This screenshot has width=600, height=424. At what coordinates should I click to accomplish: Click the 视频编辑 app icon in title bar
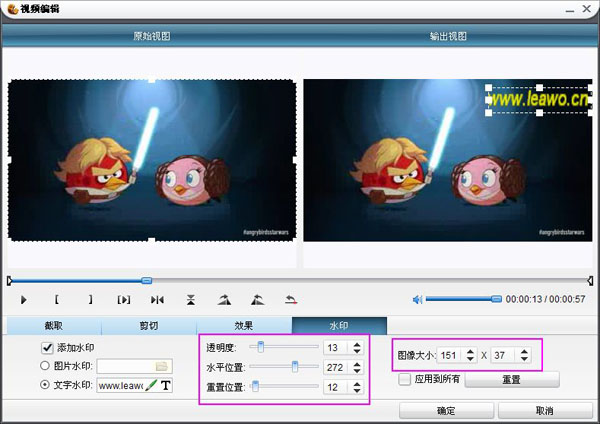click(x=13, y=8)
